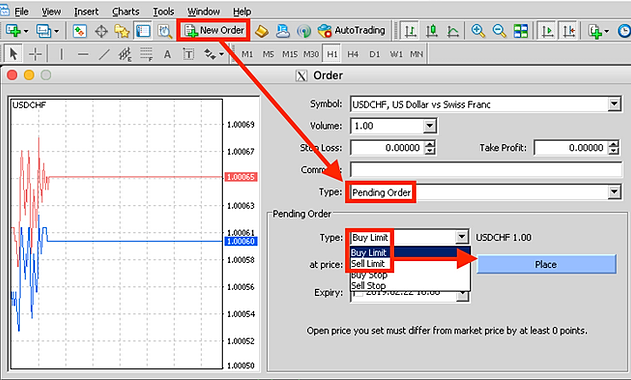Choose Sell Limit in the dropdown list

[x=410, y=264]
